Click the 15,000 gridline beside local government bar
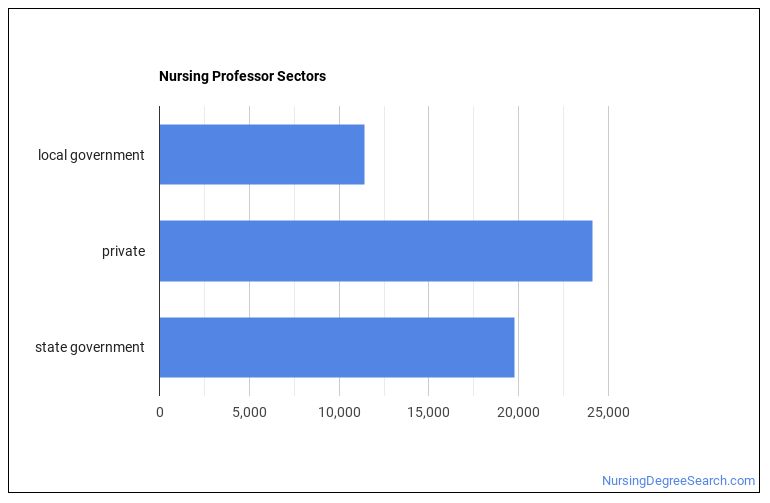The width and height of the screenshot is (770, 503). click(428, 154)
